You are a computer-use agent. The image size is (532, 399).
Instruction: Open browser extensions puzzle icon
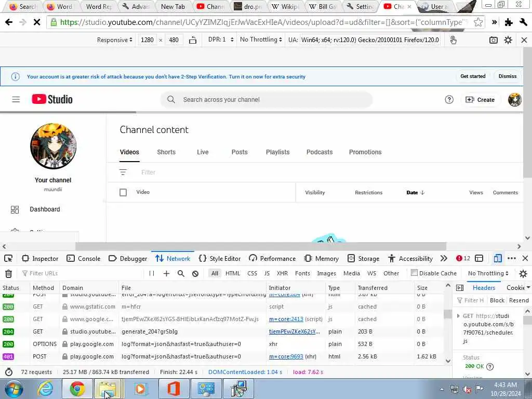[509, 22]
